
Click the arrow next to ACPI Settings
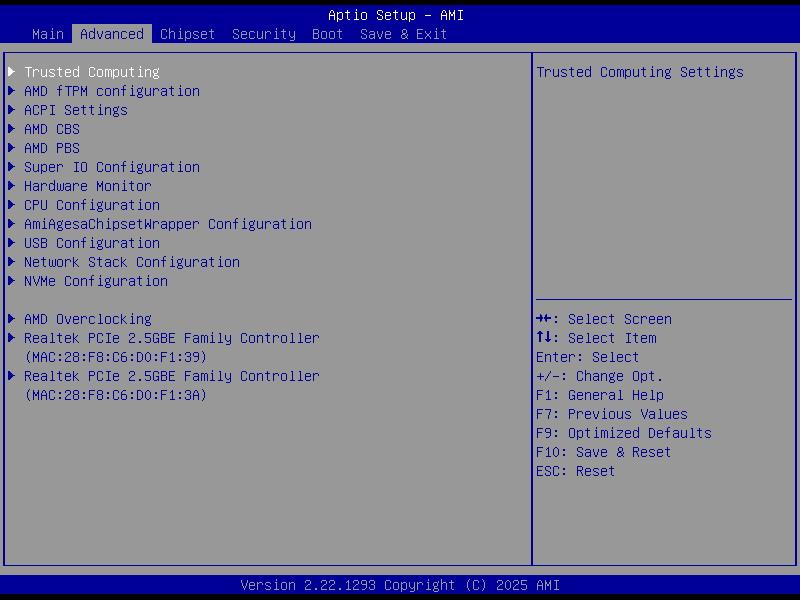(x=12, y=110)
